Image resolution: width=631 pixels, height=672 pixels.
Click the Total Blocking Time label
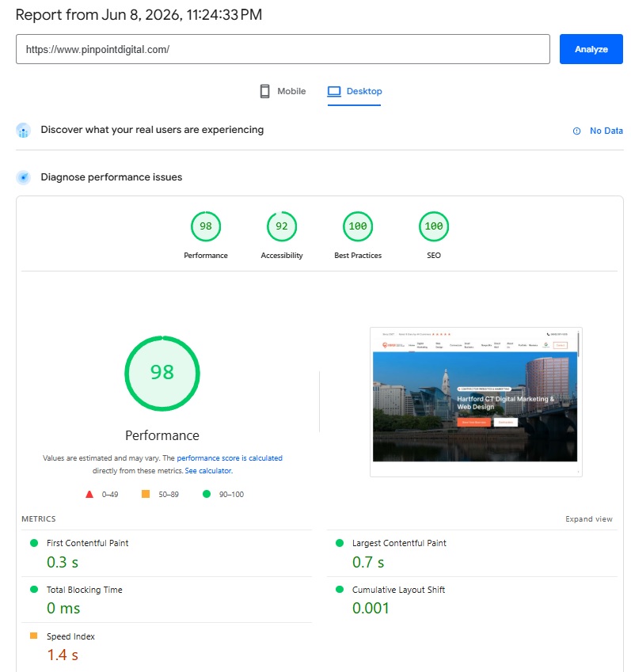pyautogui.click(x=85, y=590)
